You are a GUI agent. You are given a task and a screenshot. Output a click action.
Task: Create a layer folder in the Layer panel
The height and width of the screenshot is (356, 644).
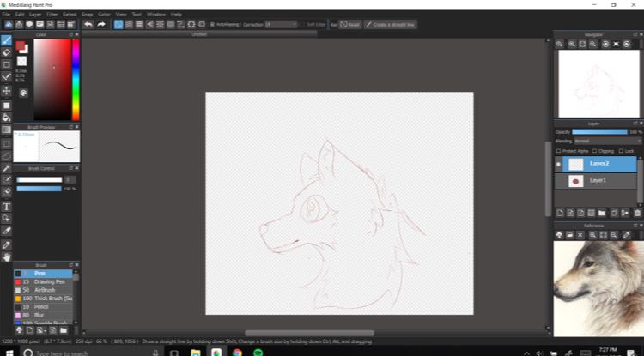coord(602,213)
